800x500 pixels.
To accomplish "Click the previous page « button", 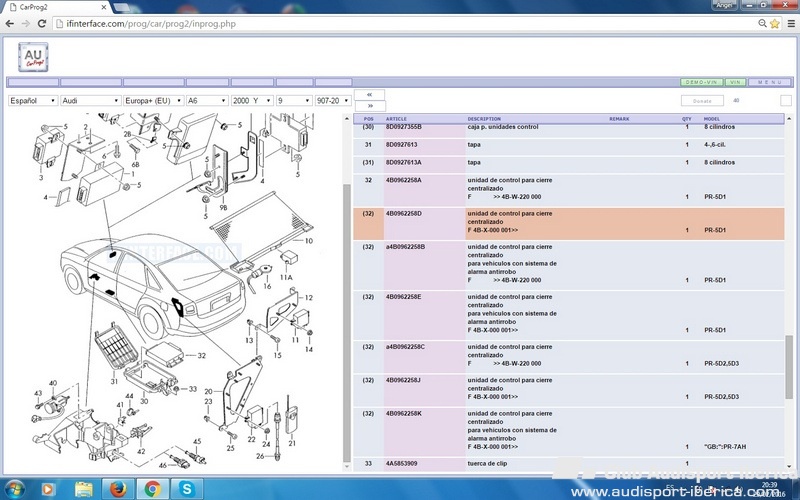I will tap(369, 95).
